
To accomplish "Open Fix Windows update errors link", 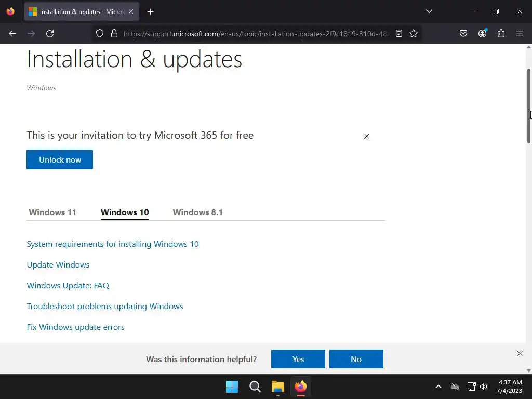I will 76,327.
